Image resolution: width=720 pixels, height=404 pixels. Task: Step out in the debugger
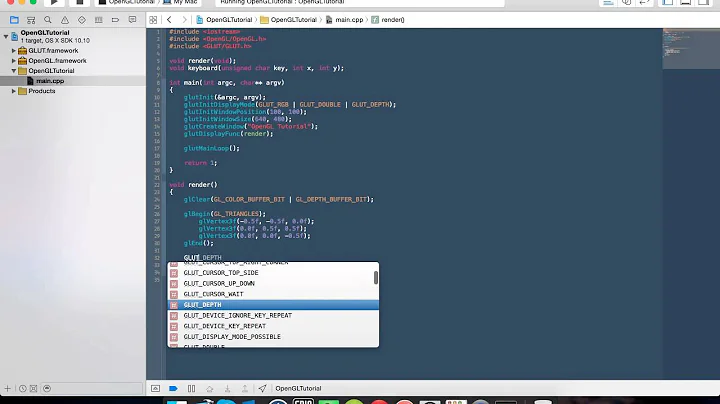click(x=245, y=388)
